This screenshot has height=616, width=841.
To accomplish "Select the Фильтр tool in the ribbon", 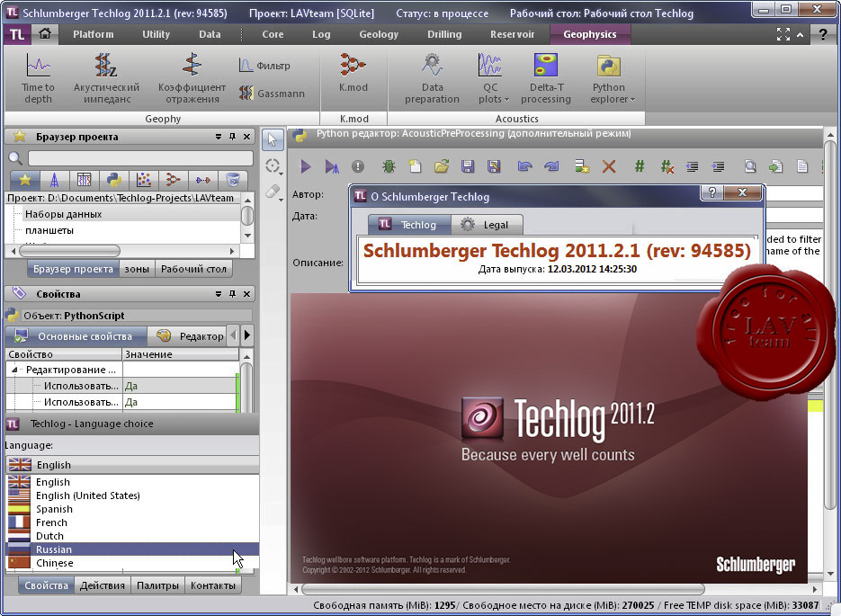I will [264, 66].
